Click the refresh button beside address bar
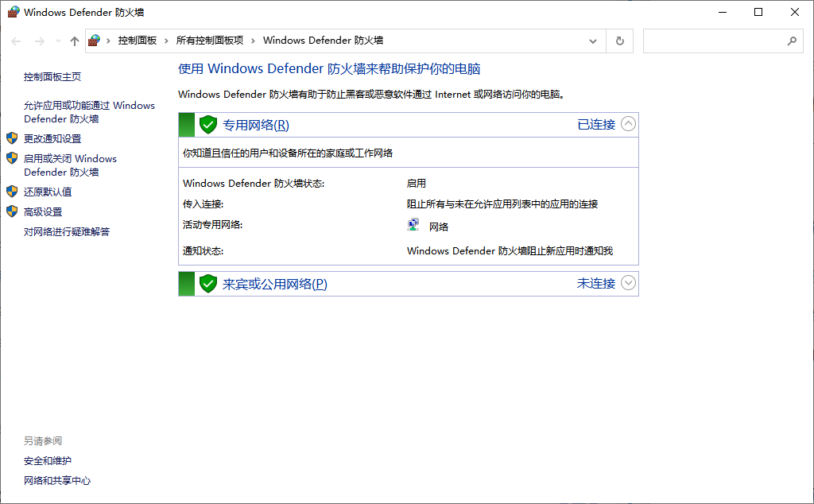This screenshot has height=504, width=814. tap(620, 41)
